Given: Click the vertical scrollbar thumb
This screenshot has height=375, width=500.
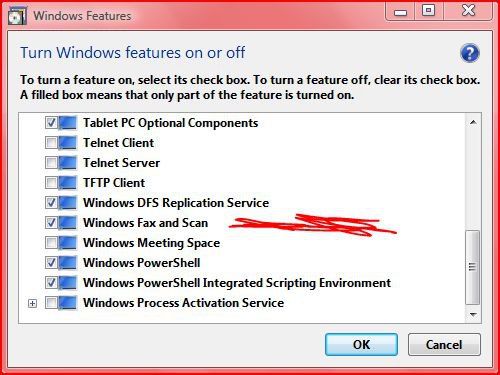Looking at the screenshot, I should (473, 267).
